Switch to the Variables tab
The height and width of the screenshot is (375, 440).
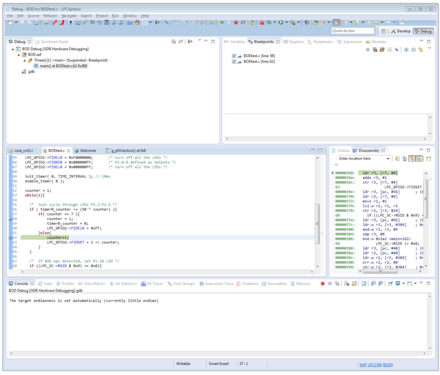pyautogui.click(x=235, y=42)
